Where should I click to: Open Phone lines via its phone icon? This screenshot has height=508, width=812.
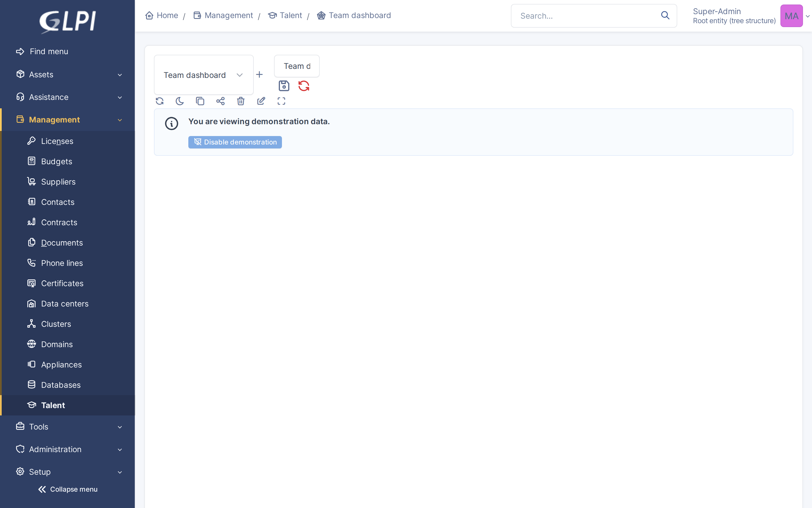[x=32, y=263]
